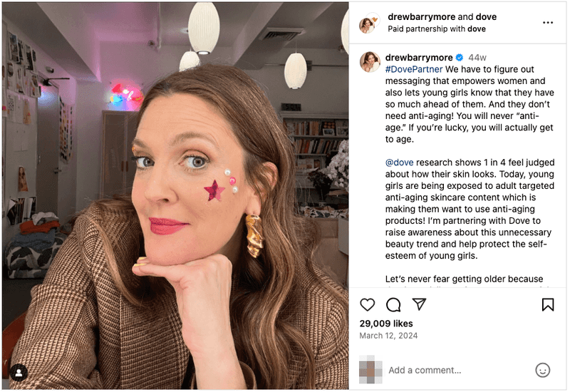Image resolution: width=570 pixels, height=392 pixels.
Task: Click the verified badge beside drewbarrymore
Action: (x=460, y=58)
